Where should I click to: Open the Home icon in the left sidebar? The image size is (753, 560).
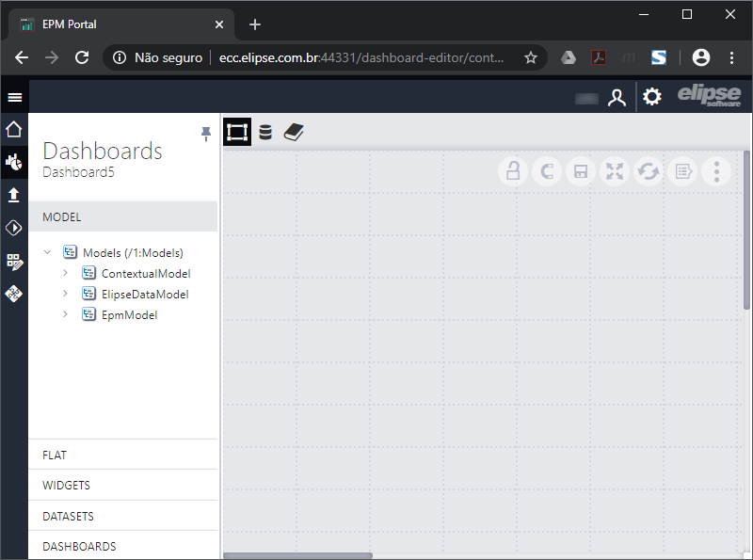[x=13, y=129]
